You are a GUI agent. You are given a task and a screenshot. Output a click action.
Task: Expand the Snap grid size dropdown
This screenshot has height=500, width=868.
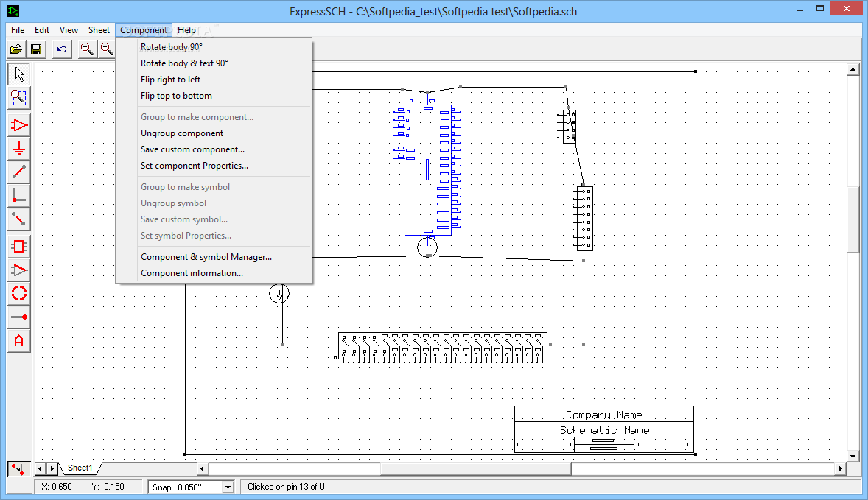pyautogui.click(x=228, y=487)
